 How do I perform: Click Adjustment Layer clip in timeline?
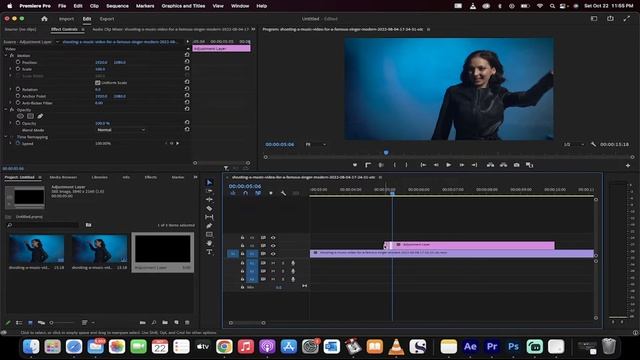(469, 245)
